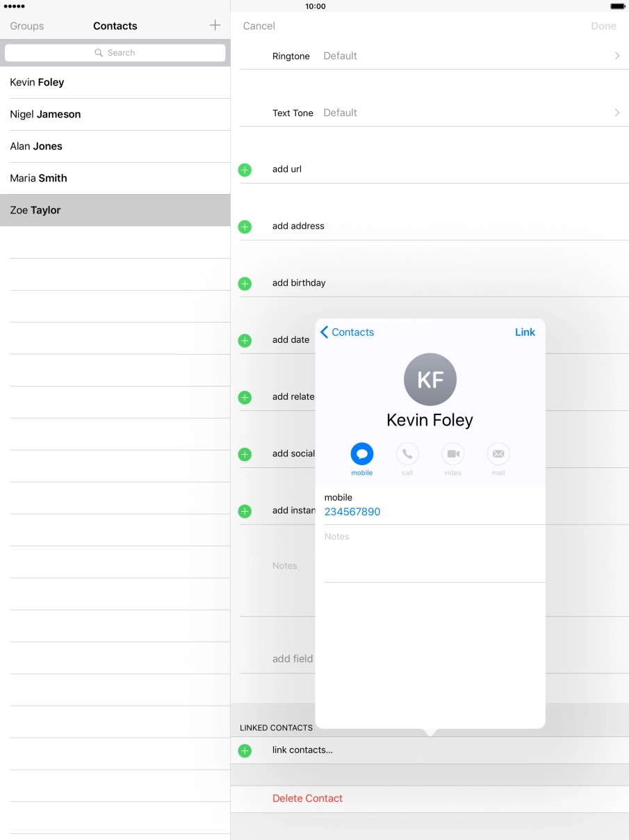This screenshot has width=629, height=840.
Task: Open Text Tone options chevron
Action: [x=616, y=113]
